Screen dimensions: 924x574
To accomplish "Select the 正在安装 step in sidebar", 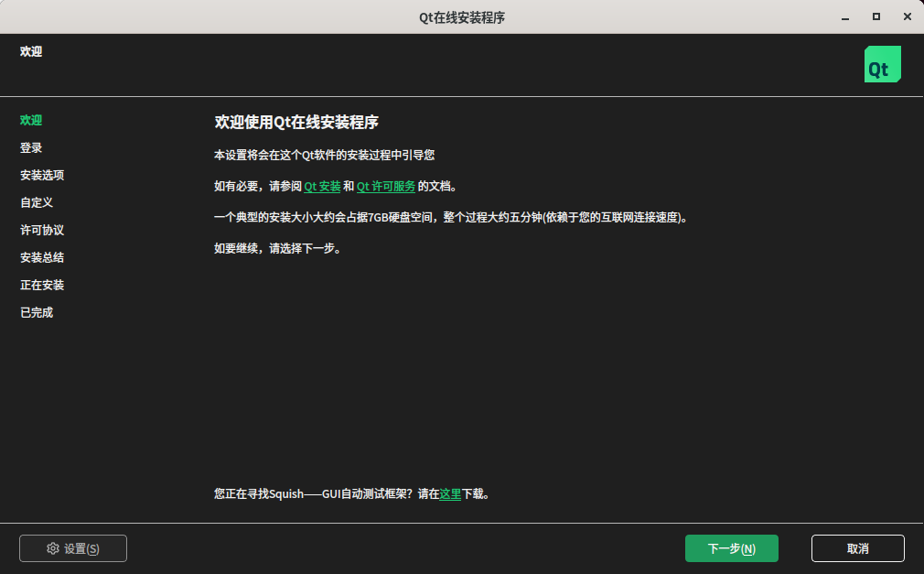I will [x=42, y=285].
